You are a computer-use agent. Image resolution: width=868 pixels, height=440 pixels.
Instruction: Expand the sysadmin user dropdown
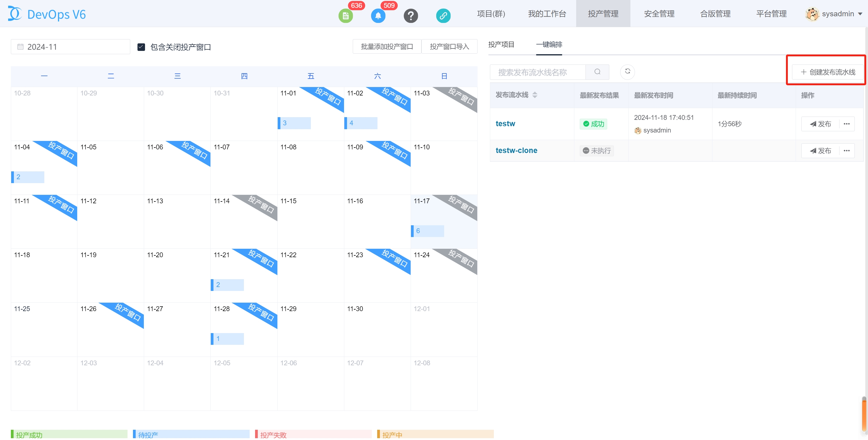click(860, 14)
